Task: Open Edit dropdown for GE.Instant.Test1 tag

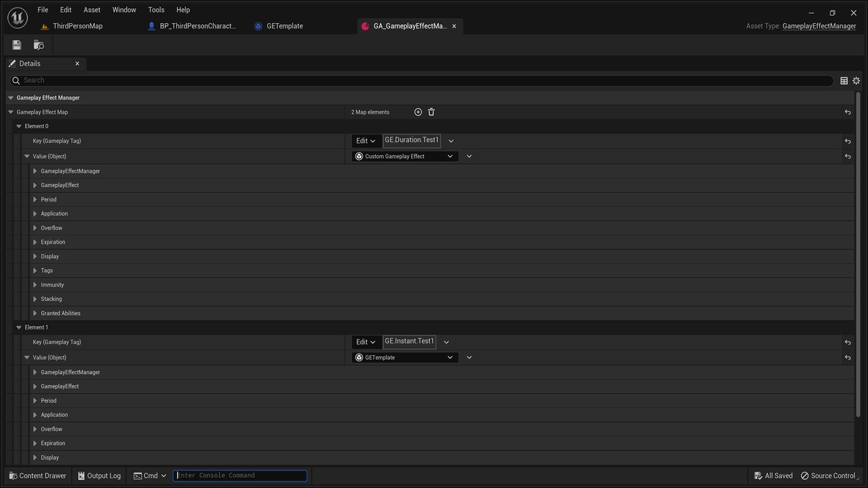Action: 366,342
